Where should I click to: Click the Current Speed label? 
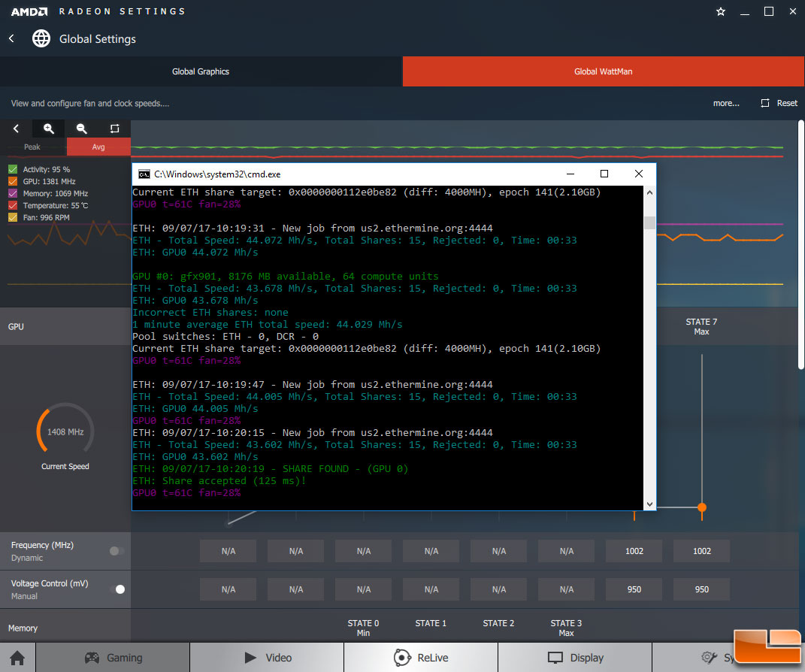click(x=65, y=466)
